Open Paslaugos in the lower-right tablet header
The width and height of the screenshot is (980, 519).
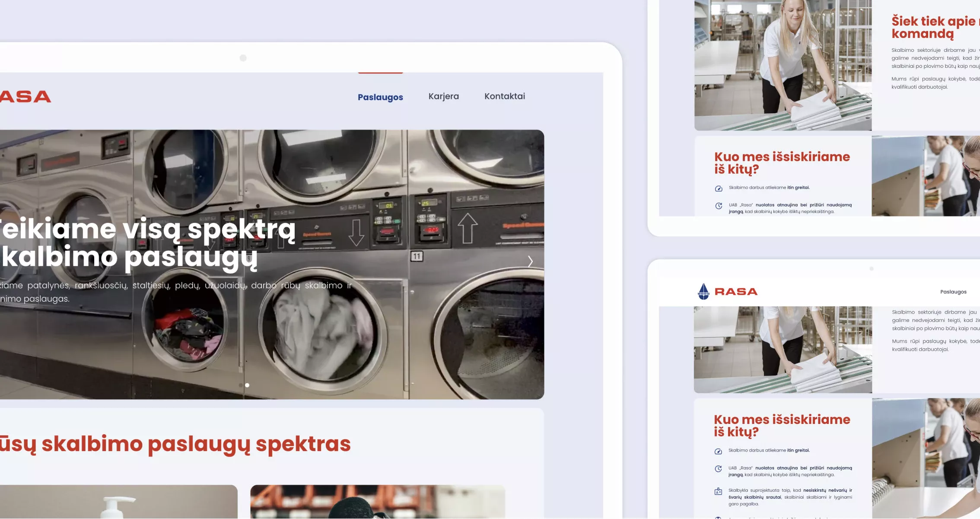pos(953,292)
